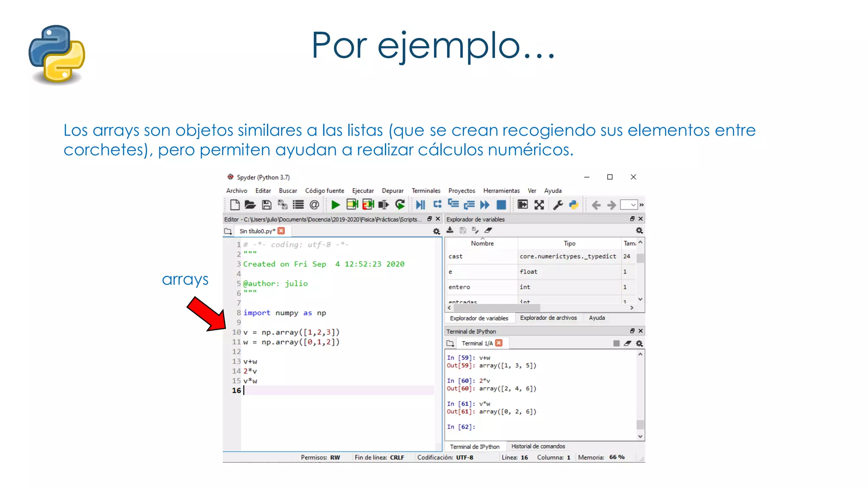Open the file list icon in toolbar
The width and height of the screenshot is (868, 488).
tap(298, 205)
